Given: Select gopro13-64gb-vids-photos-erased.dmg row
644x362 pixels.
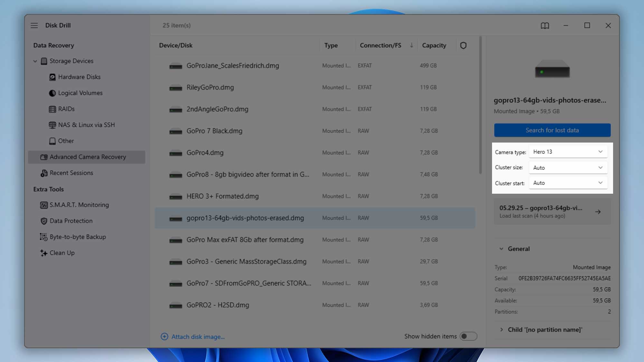Looking at the screenshot, I should coord(315,218).
